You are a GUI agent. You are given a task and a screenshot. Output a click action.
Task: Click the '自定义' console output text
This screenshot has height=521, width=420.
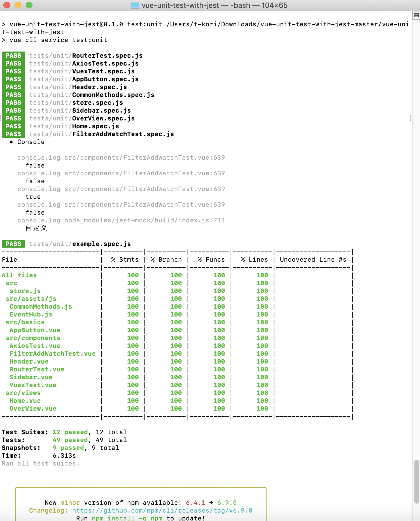pyautogui.click(x=36, y=228)
